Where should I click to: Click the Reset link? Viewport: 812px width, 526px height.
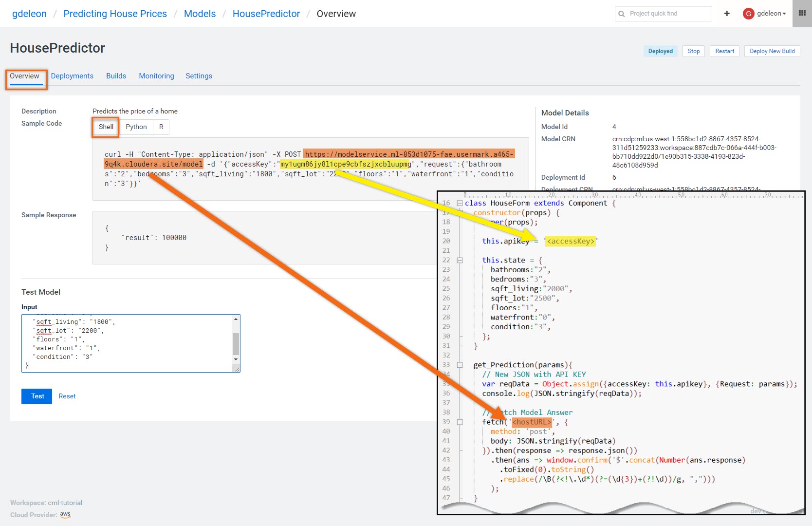click(x=67, y=396)
